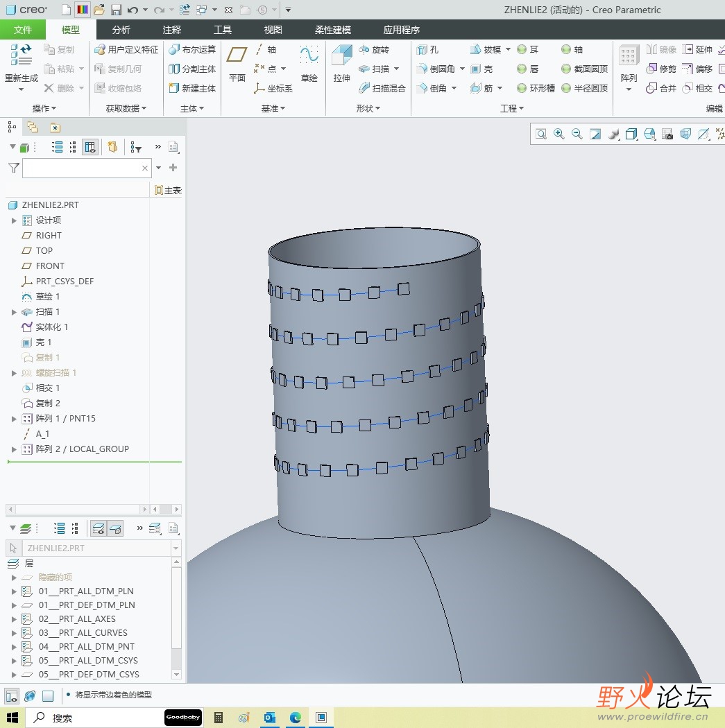Click the view manager camera icon
This screenshot has width=725, height=728.
667,135
